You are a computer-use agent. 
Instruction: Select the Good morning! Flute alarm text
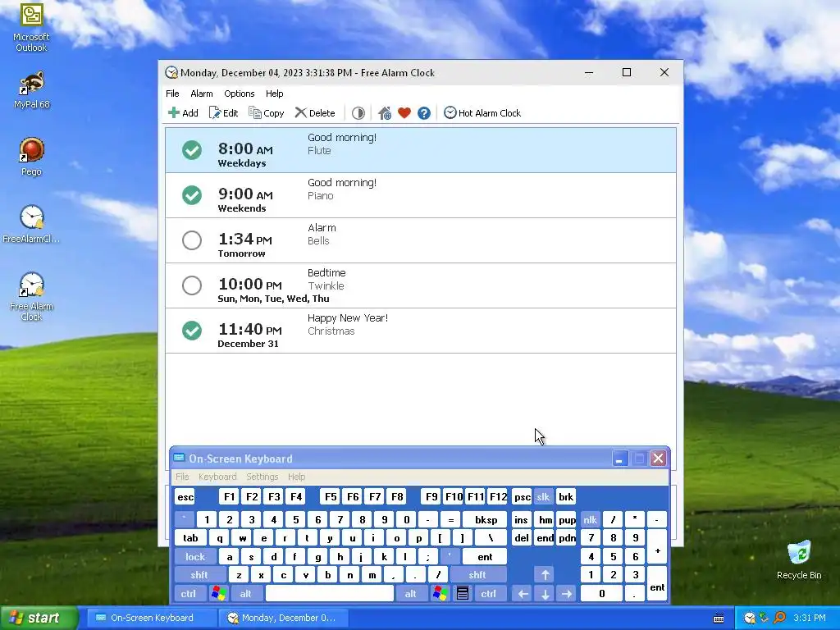342,144
